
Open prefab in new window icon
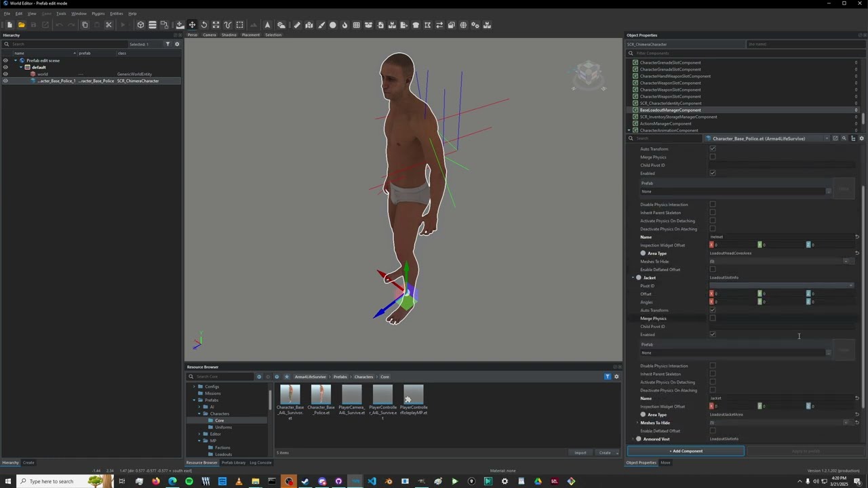[835, 138]
